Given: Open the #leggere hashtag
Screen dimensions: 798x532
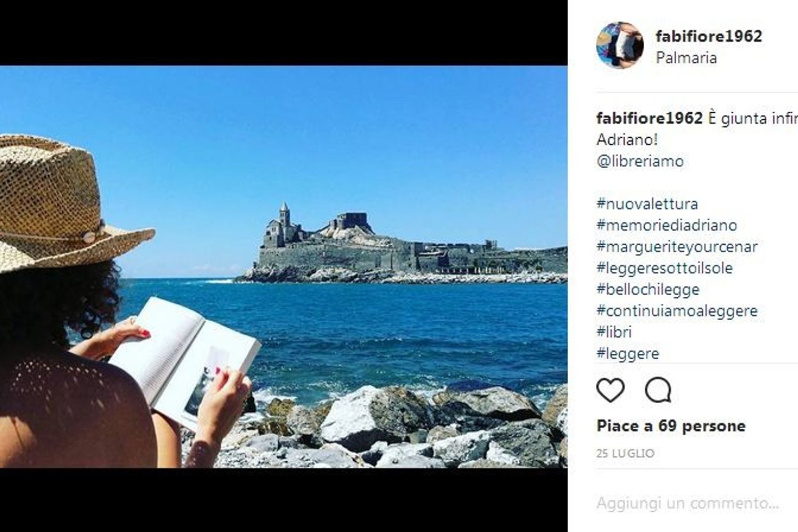Looking at the screenshot, I should coord(628,353).
